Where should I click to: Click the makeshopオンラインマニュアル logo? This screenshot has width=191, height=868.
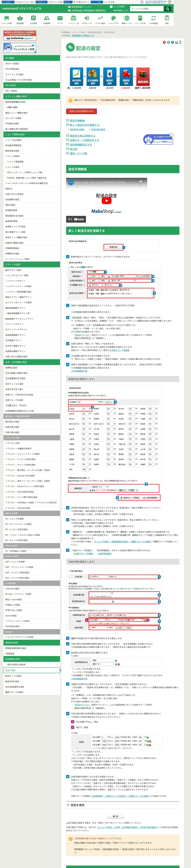22,8
